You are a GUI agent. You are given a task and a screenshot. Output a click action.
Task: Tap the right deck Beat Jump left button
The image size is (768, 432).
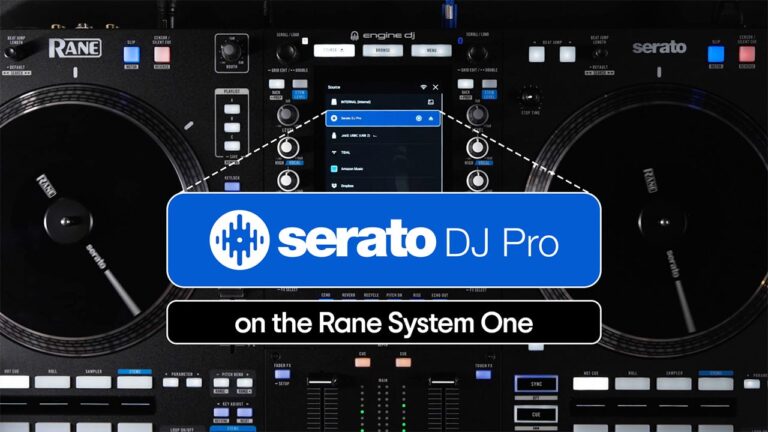(537, 54)
